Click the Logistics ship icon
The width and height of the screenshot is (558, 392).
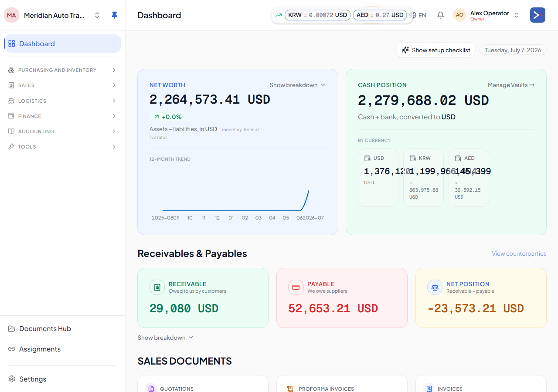click(11, 101)
